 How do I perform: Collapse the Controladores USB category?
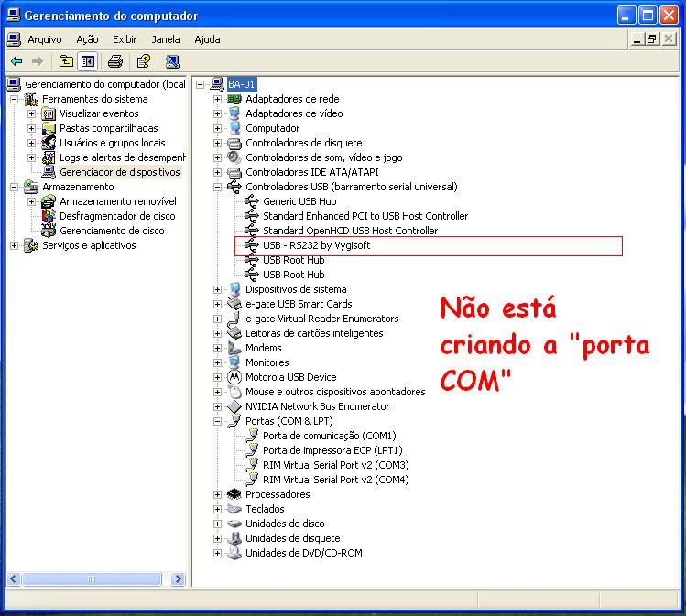click(x=217, y=187)
